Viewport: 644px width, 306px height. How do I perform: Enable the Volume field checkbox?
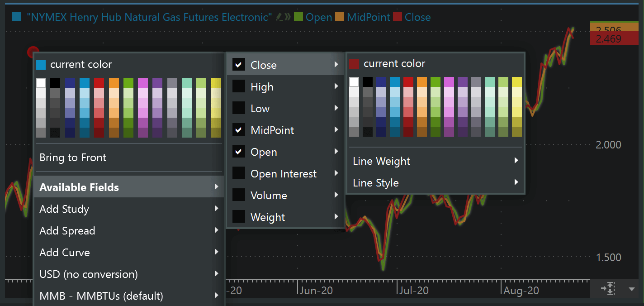[x=239, y=195]
